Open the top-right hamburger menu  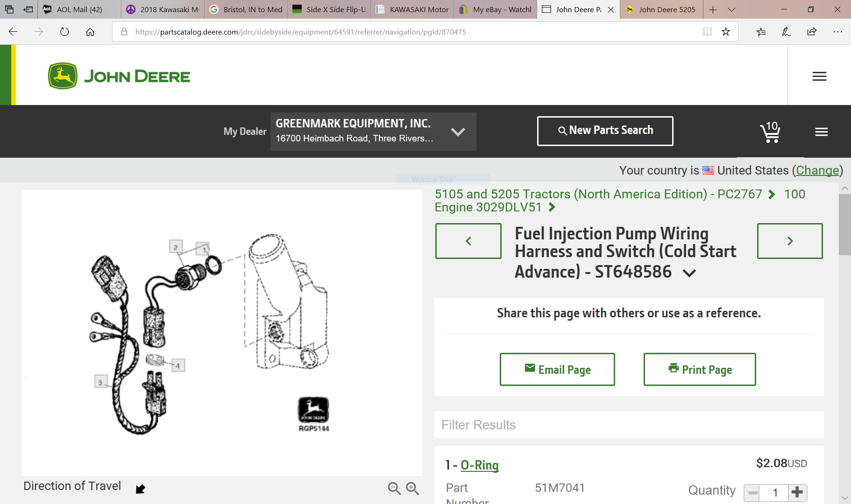click(x=819, y=77)
